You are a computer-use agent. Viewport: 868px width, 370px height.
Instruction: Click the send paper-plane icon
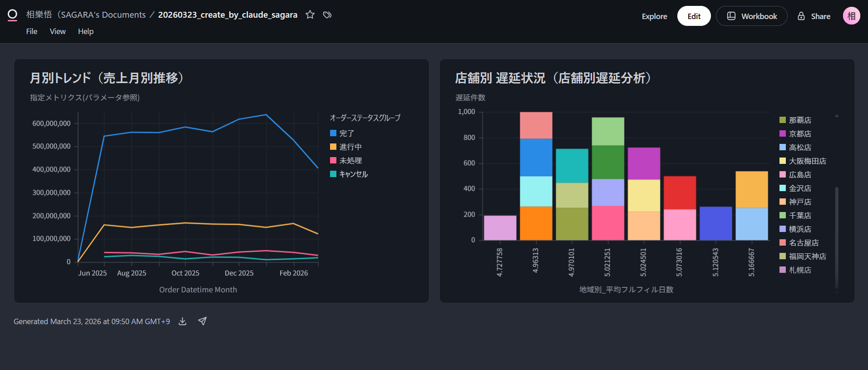point(202,321)
